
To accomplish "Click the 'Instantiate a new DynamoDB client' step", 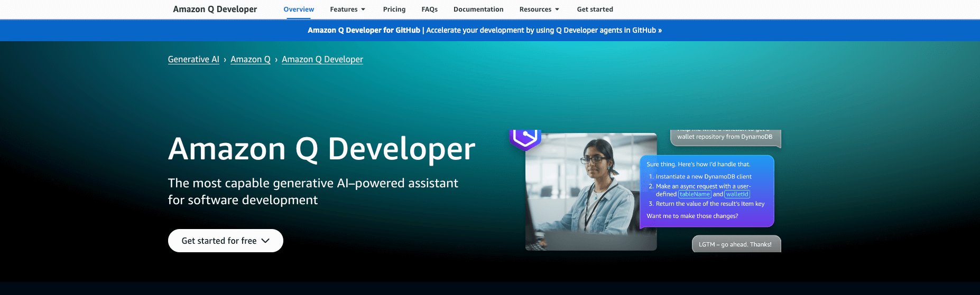I will coord(704,176).
